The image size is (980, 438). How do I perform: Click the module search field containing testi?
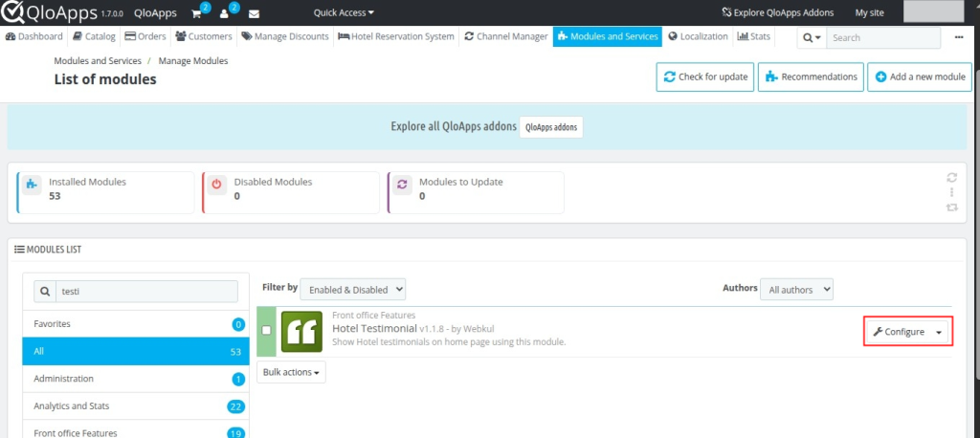[x=146, y=291]
